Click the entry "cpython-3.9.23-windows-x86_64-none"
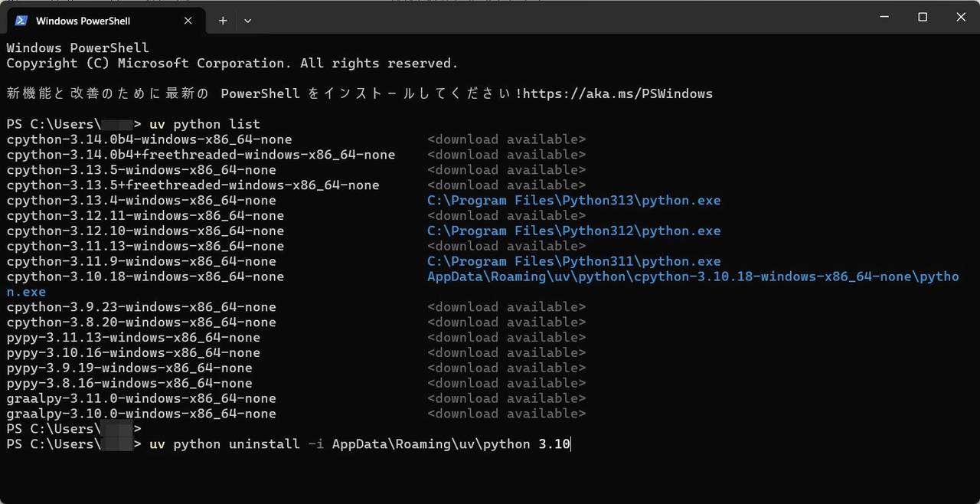The image size is (980, 504). 141,307
